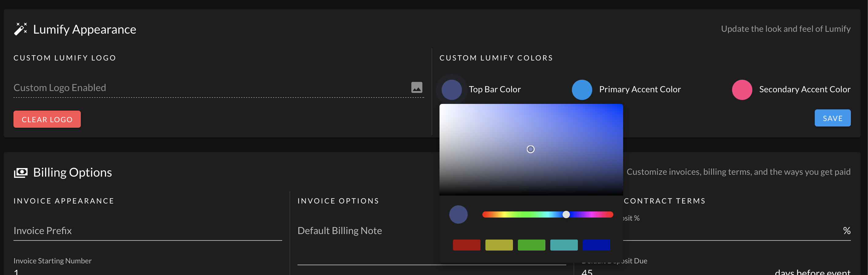Open the Primary Accent Color swatch

click(x=582, y=90)
